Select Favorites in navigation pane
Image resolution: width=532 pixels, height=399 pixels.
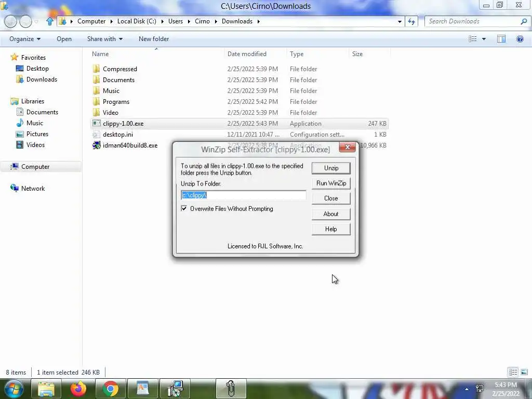pos(33,58)
